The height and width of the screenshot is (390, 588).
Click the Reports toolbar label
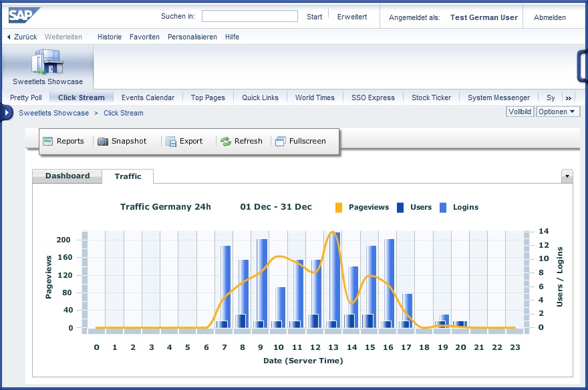click(x=70, y=141)
